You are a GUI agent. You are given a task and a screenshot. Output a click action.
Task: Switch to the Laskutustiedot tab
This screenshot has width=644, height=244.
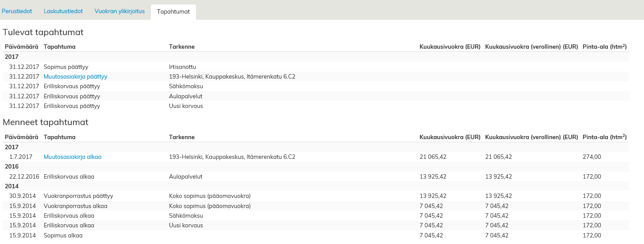63,11
